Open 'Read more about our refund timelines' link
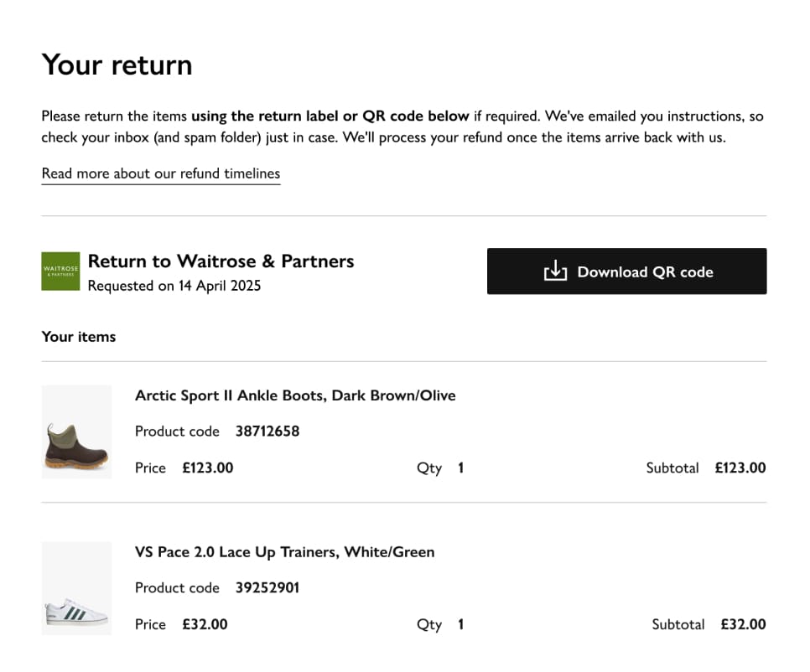810x672 pixels. (161, 173)
